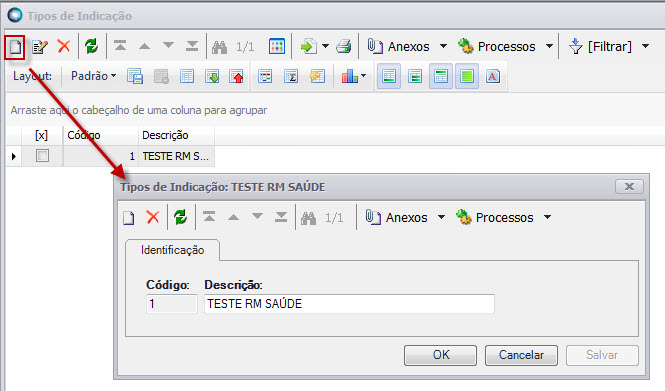Click the plain grid columns icon in layout bar
The image size is (665, 391).
[x=187, y=76]
